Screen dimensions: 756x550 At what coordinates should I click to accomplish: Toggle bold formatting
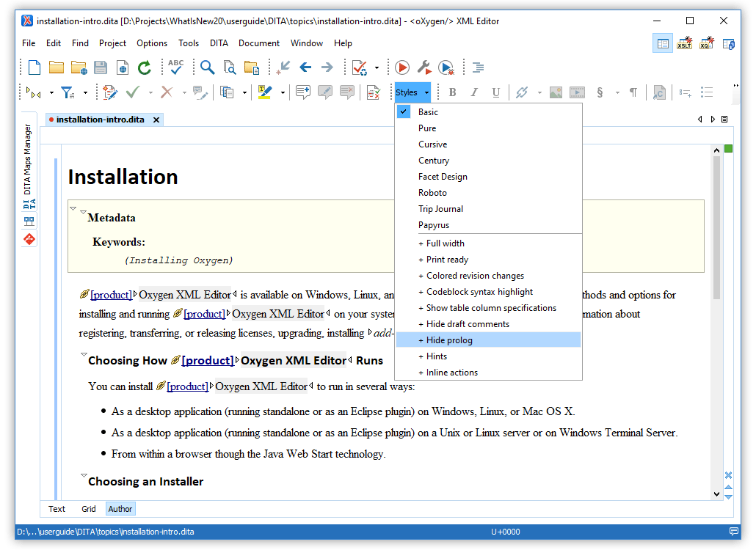(x=452, y=92)
